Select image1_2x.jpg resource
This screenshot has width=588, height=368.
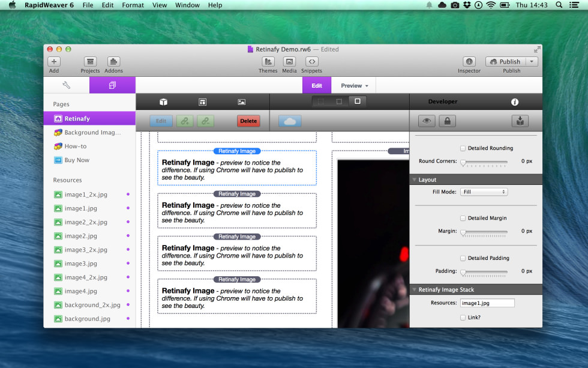[89, 195]
